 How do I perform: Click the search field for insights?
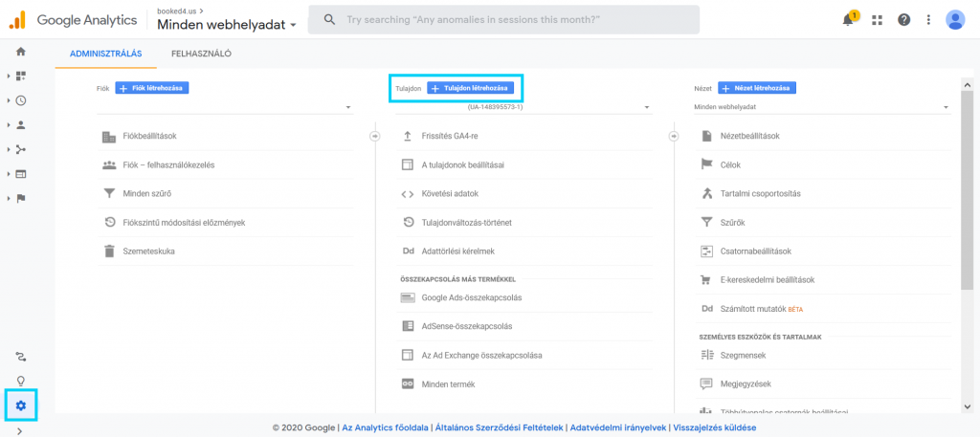[503, 20]
